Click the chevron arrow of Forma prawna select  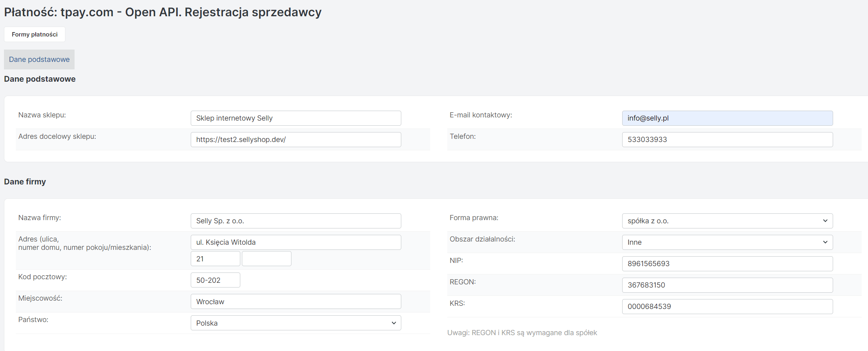pos(825,221)
